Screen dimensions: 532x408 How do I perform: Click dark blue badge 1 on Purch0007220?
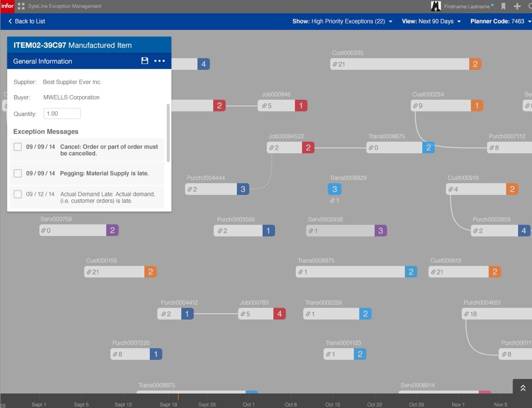point(156,354)
